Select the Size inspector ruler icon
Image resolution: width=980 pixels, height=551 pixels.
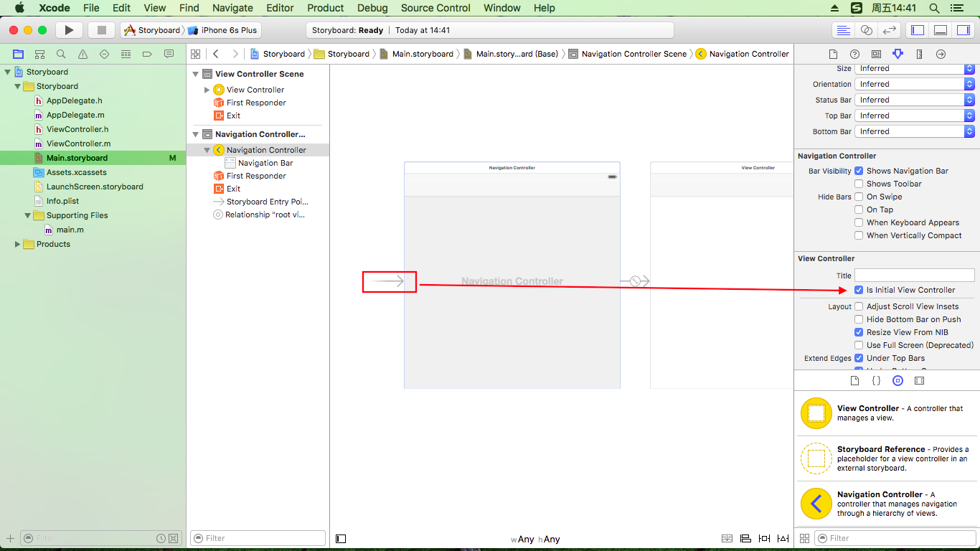click(x=919, y=53)
